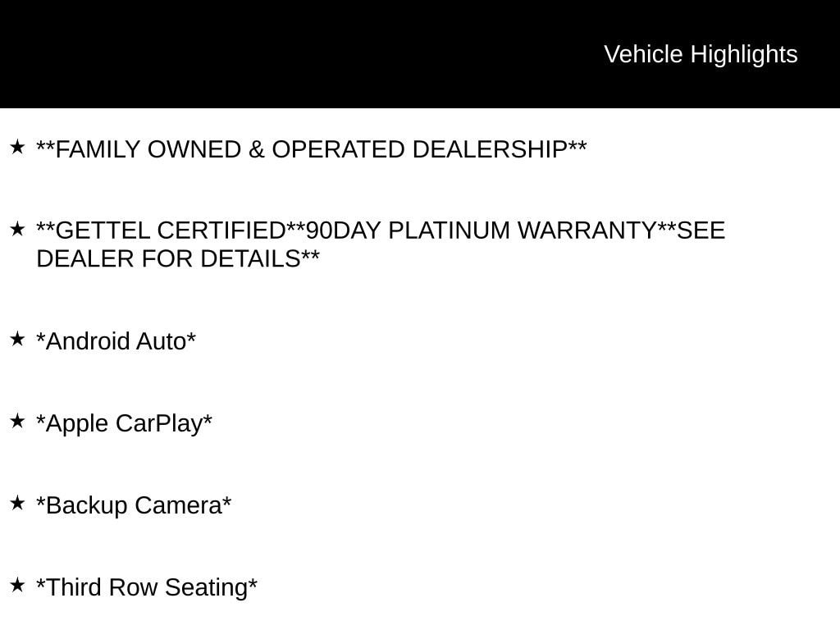
Task: Select the star icon next to Gettel Certified
Action: pos(17,229)
